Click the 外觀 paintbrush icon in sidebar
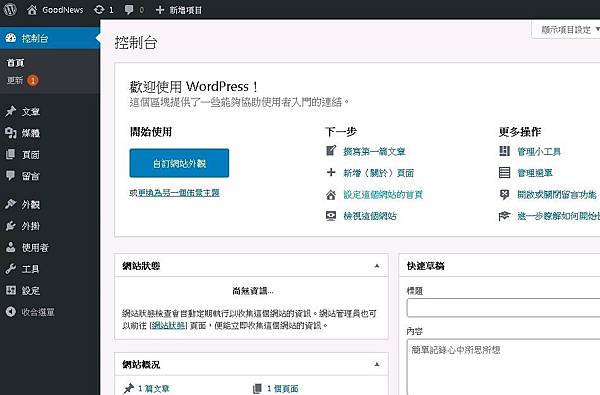Image resolution: width=600 pixels, height=395 pixels. tap(11, 204)
